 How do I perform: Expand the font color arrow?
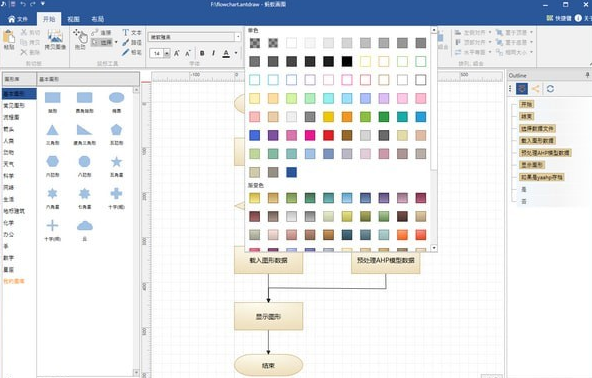[236, 53]
